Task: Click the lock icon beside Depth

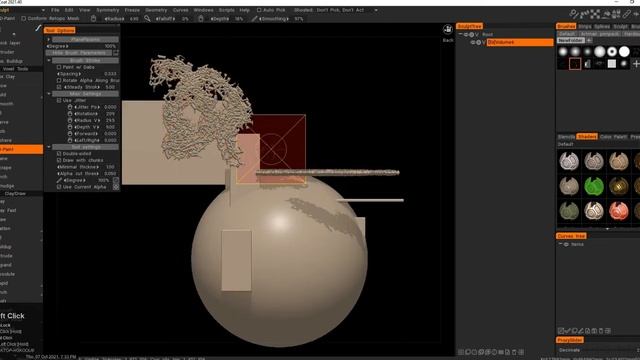Action: coord(200,18)
